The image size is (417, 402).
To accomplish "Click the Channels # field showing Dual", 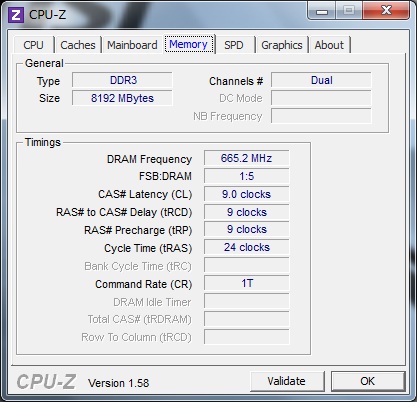I will coord(321,80).
